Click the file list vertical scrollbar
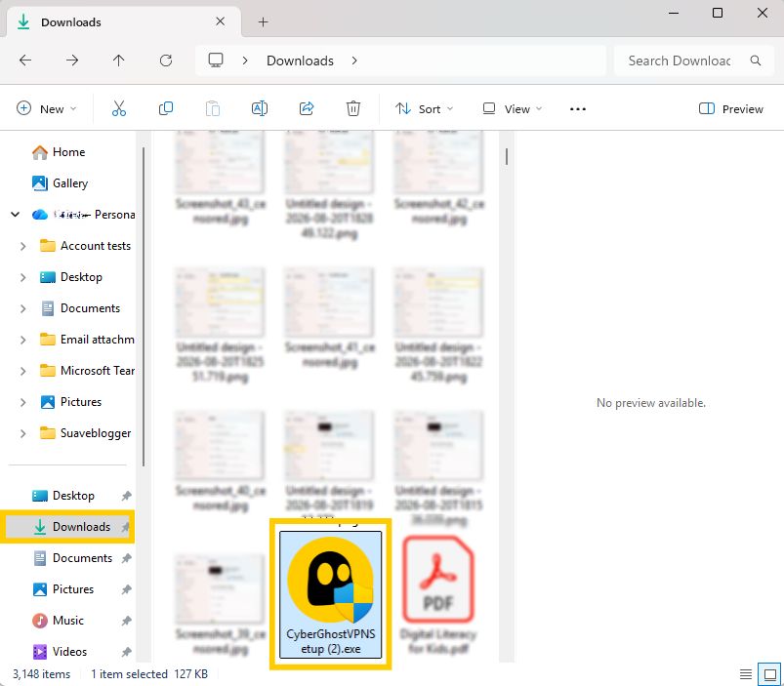784x686 pixels. (507, 156)
